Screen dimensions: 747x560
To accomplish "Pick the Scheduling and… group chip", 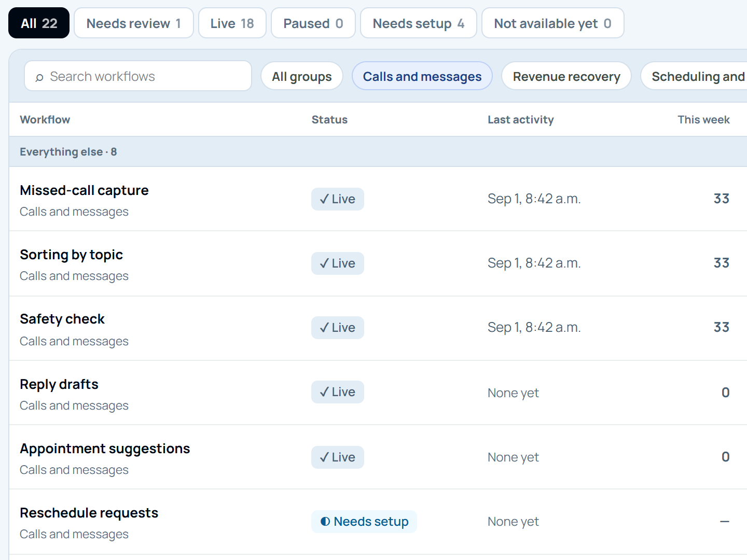I will point(694,76).
